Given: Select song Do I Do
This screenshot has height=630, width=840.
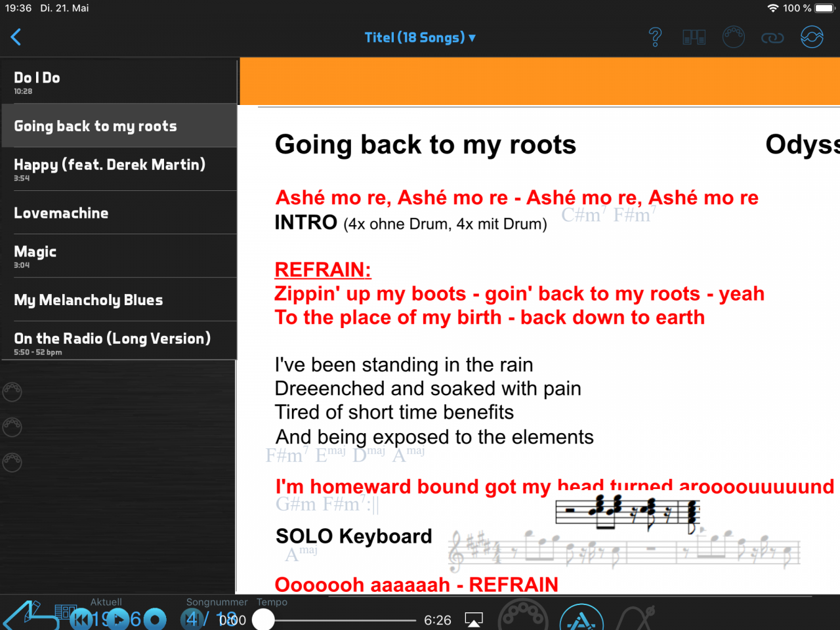Looking at the screenshot, I should coord(119,82).
